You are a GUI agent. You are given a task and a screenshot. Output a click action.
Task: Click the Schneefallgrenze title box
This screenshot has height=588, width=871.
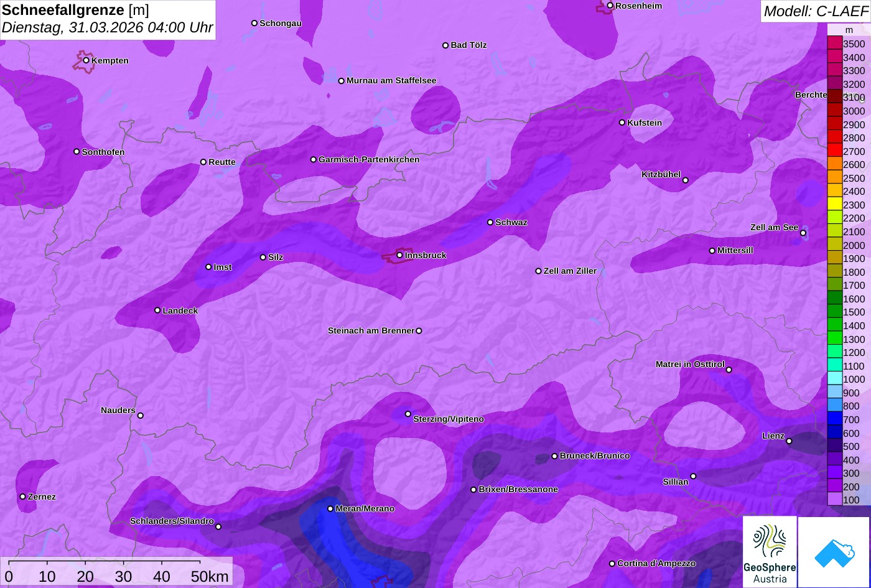(x=108, y=19)
